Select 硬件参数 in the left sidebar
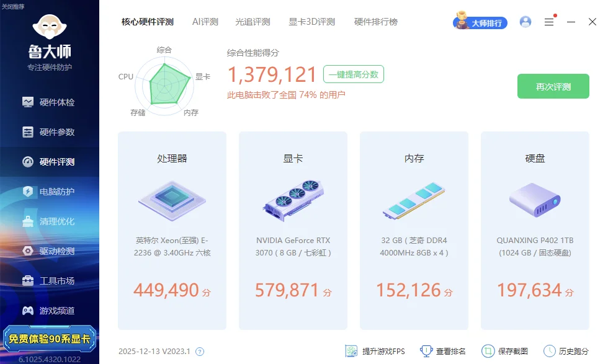 (50, 132)
